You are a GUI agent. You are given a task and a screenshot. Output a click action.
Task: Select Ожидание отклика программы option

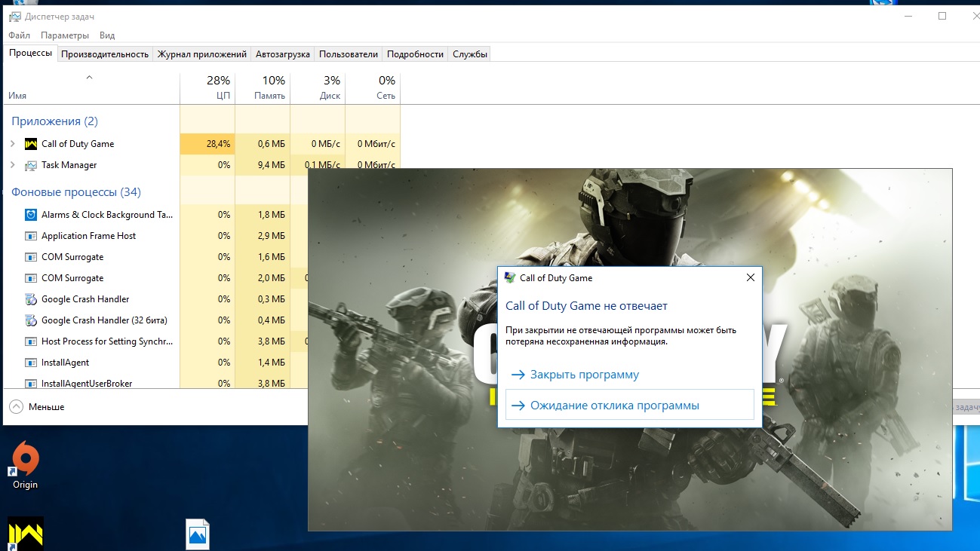(614, 406)
